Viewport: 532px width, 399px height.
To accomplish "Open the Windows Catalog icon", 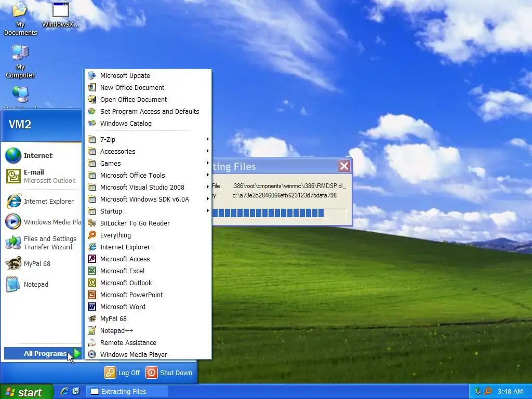I will pos(92,123).
